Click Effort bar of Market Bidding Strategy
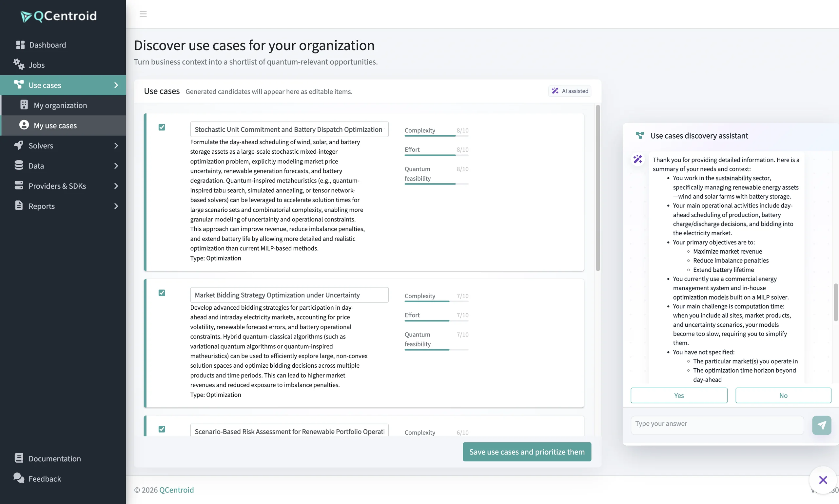This screenshot has width=839, height=504. tap(437, 320)
